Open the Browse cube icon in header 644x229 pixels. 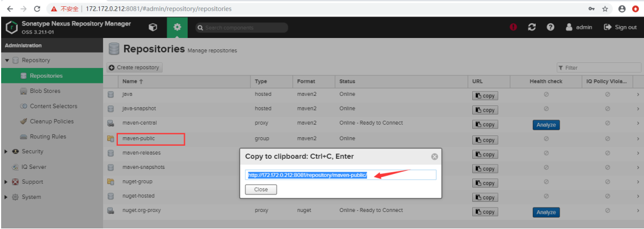(153, 27)
